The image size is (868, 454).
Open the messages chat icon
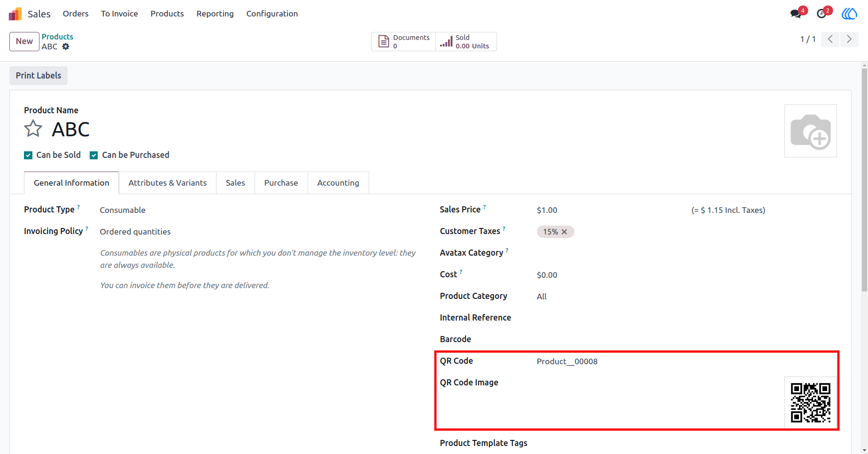796,14
